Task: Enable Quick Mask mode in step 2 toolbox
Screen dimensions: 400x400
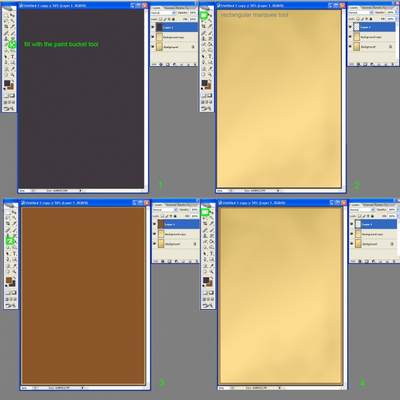Action: (210, 95)
